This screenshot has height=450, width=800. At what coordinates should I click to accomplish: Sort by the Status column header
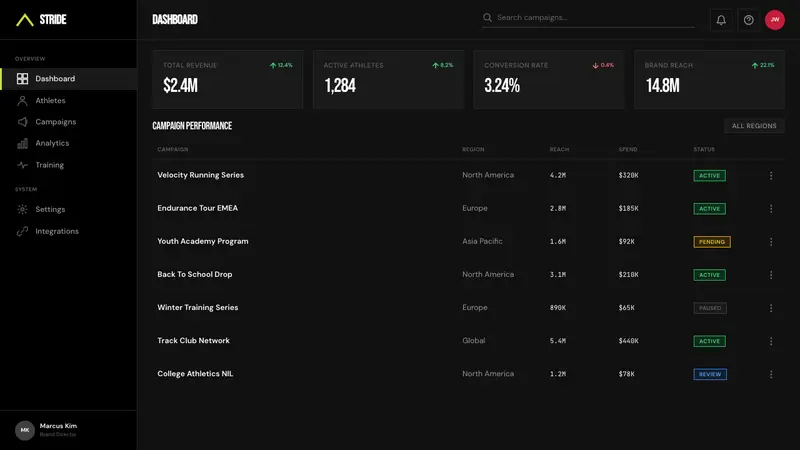tap(704, 149)
